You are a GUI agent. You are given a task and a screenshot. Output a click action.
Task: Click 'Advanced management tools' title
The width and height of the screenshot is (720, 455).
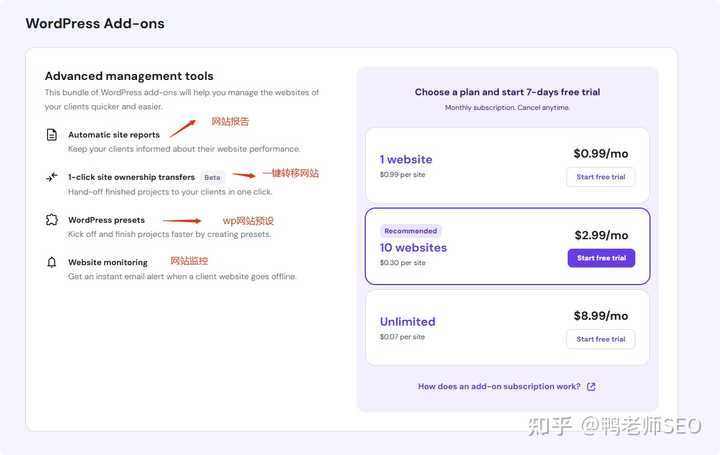(x=129, y=76)
